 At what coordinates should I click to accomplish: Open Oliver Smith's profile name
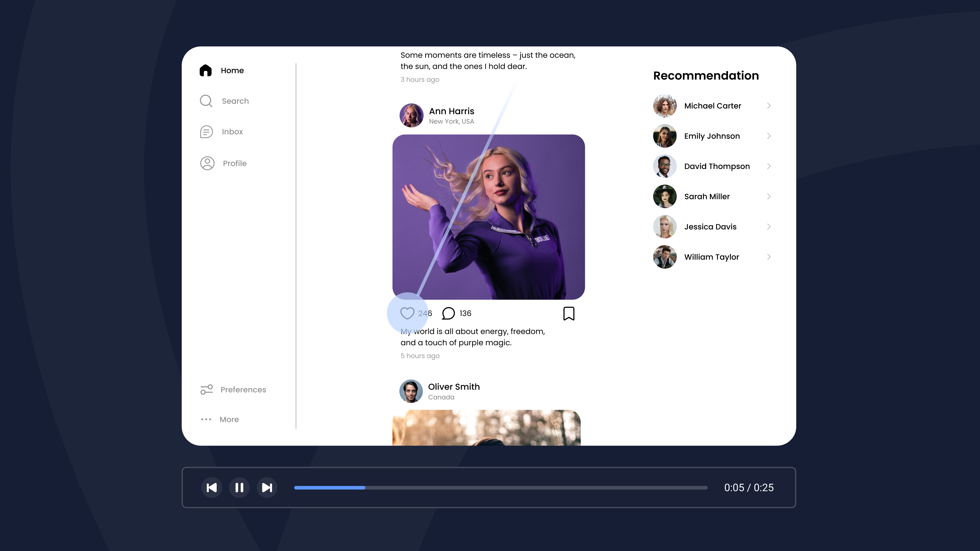(x=454, y=387)
